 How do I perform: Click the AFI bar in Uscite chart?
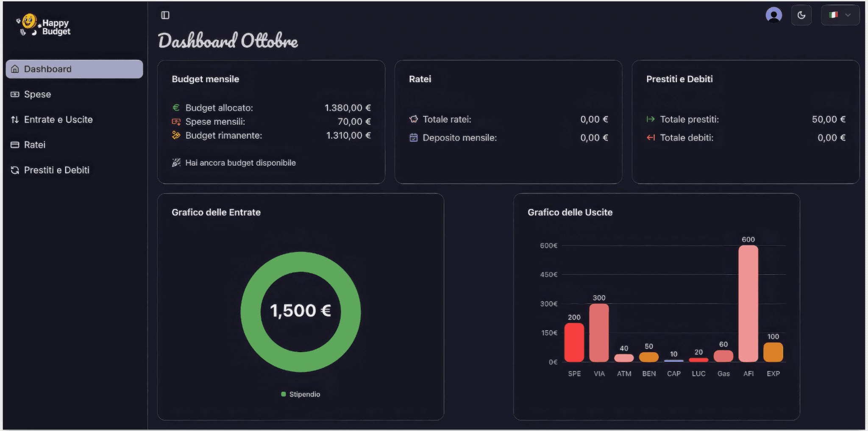click(748, 303)
